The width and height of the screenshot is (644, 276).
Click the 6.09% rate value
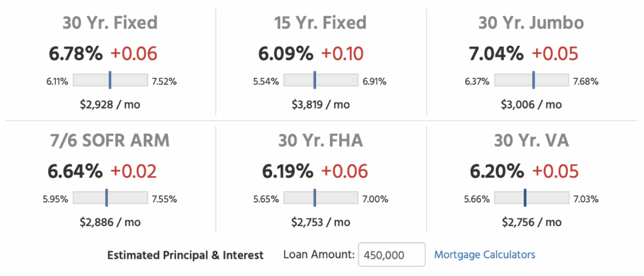tap(286, 54)
